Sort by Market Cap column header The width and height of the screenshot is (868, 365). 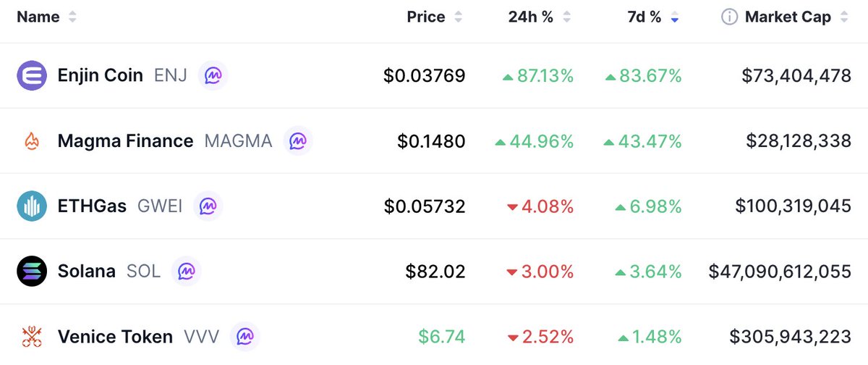click(788, 17)
